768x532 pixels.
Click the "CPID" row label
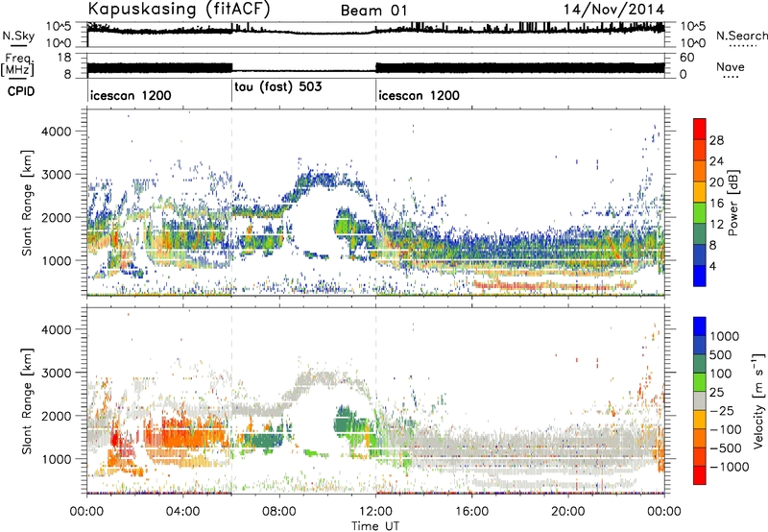pos(21,91)
